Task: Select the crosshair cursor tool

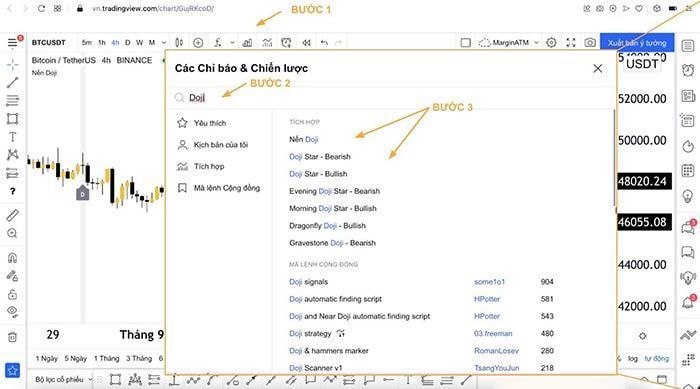Action: [12, 65]
